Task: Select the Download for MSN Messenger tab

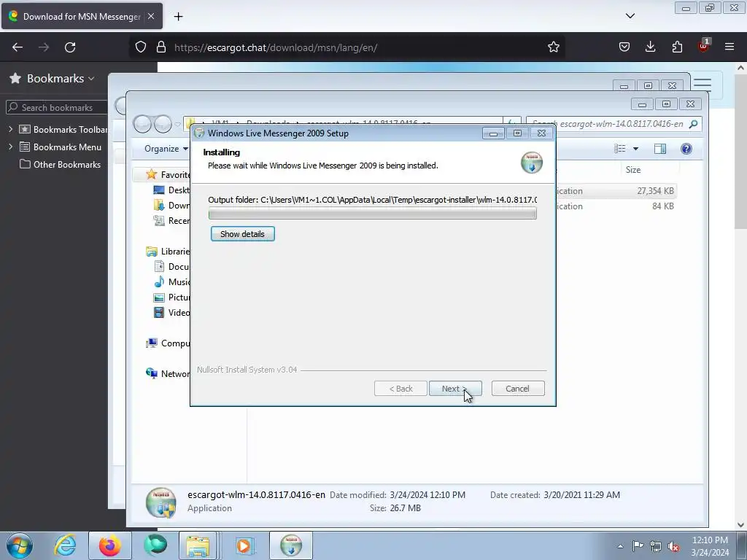Action: (x=82, y=16)
